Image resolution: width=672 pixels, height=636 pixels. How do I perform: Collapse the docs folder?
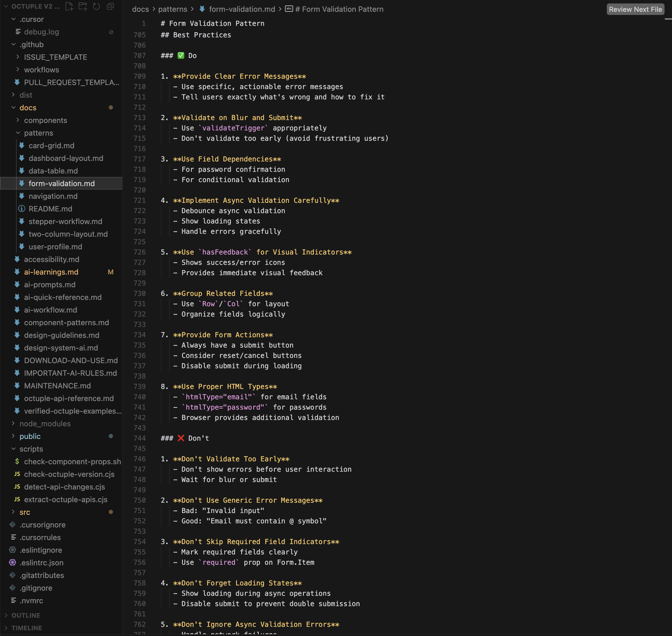pos(28,107)
